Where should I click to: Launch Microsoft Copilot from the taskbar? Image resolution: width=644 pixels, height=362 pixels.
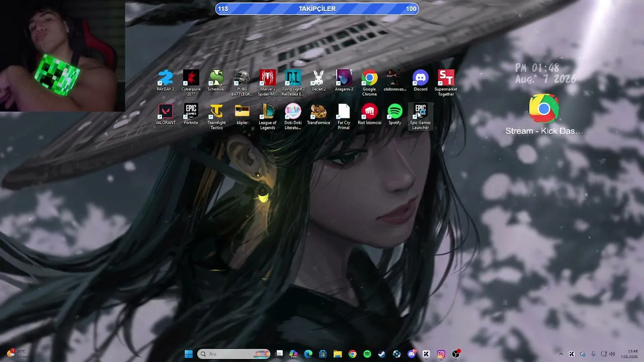(x=294, y=354)
